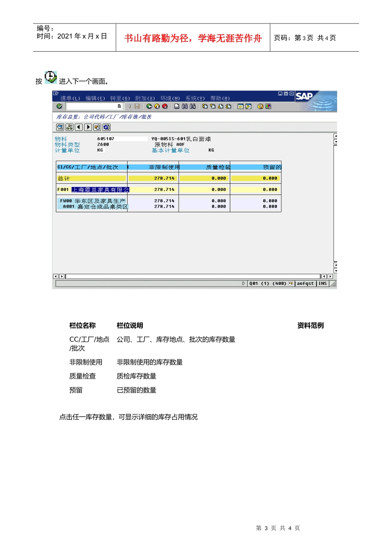
Task: Click the last application toolbar icon after the yellow-square icon
Action: point(106,127)
